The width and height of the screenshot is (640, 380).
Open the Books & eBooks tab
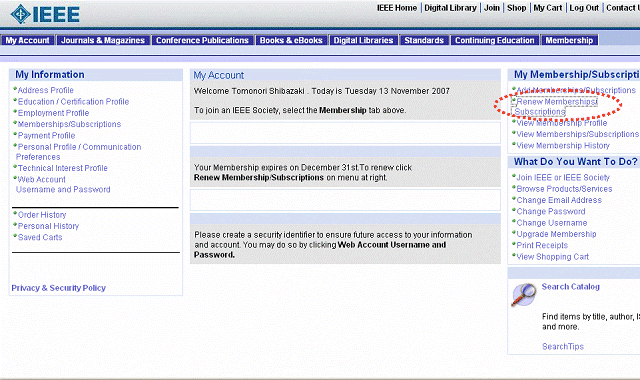click(291, 40)
